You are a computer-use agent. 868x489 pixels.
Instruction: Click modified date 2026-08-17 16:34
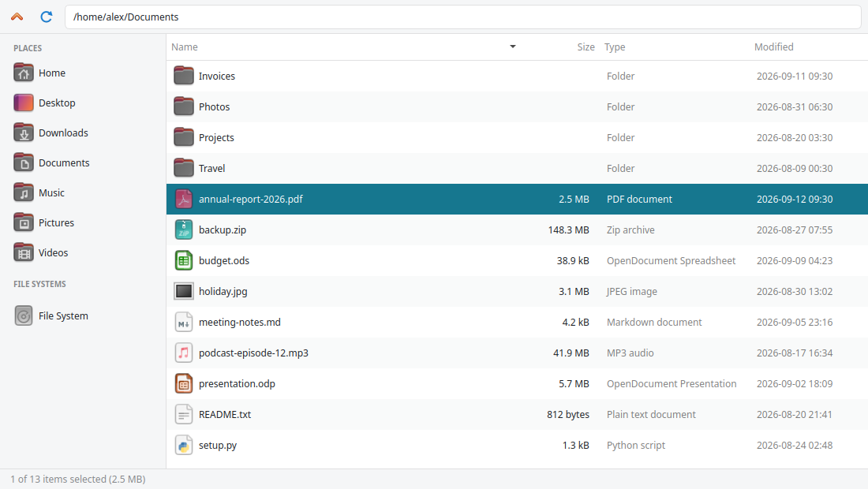[795, 353]
